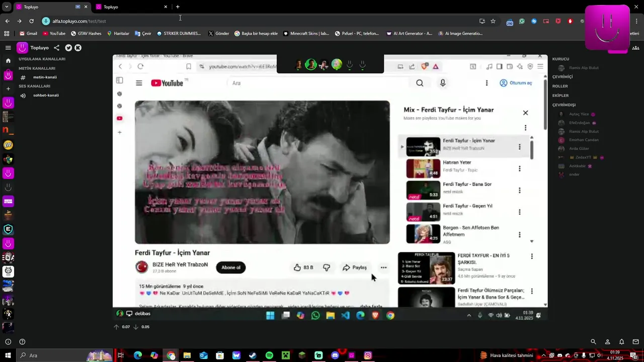Open the video more actions menu
The width and height of the screenshot is (644, 362).
(383, 267)
